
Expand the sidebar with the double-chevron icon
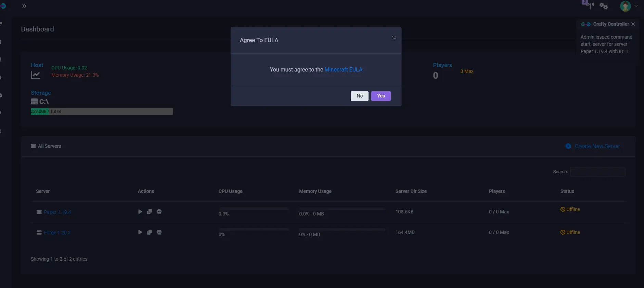pyautogui.click(x=24, y=6)
